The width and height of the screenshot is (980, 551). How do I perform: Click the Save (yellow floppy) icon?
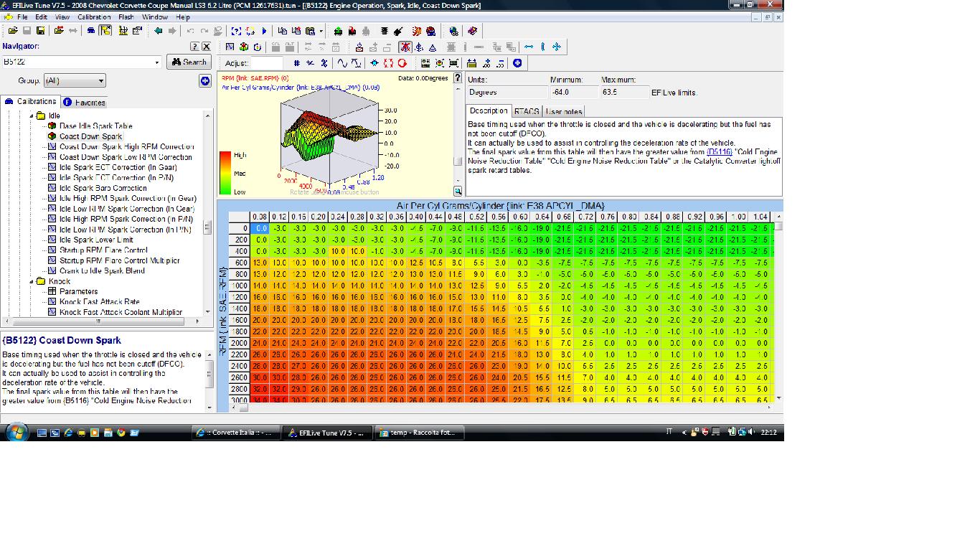[40, 31]
